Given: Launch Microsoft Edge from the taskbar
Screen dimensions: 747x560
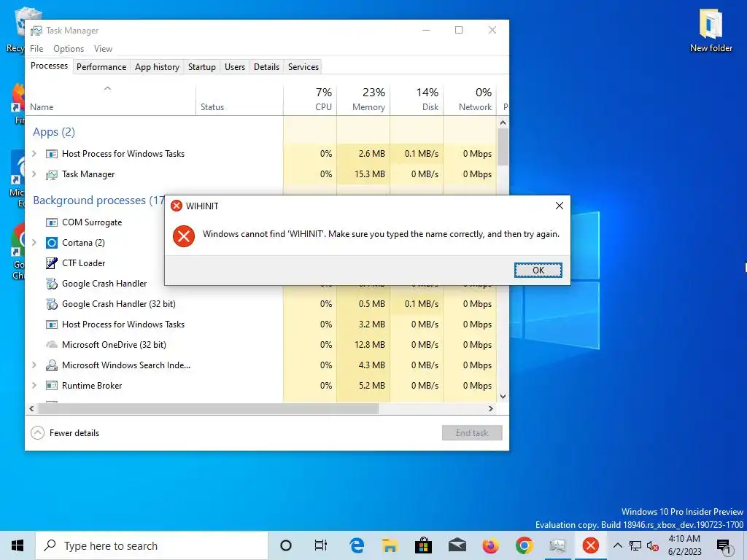Looking at the screenshot, I should click(x=356, y=545).
